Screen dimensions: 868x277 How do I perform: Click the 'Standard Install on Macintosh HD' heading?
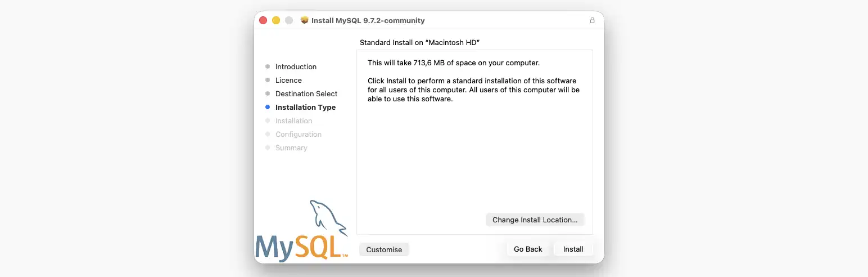(x=419, y=42)
